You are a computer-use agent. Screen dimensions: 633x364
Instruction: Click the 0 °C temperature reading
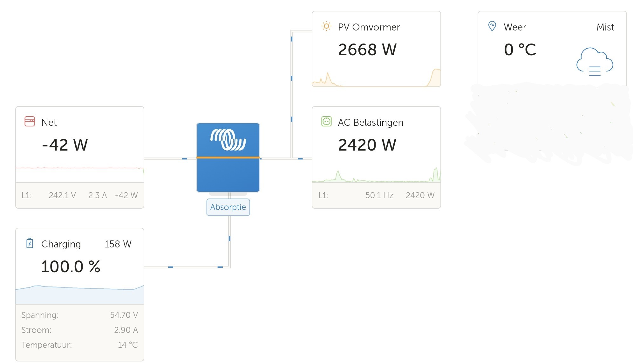[520, 50]
